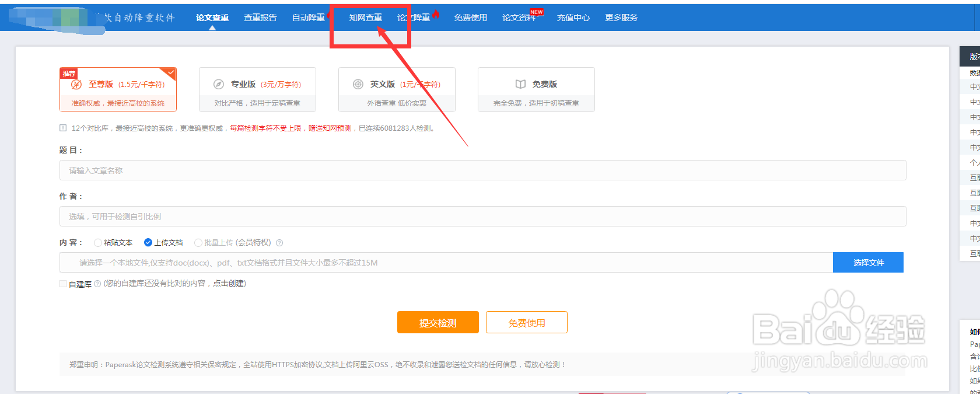This screenshot has width=980, height=394.
Task: Click the help icon beside 自建库
Action: 97,284
